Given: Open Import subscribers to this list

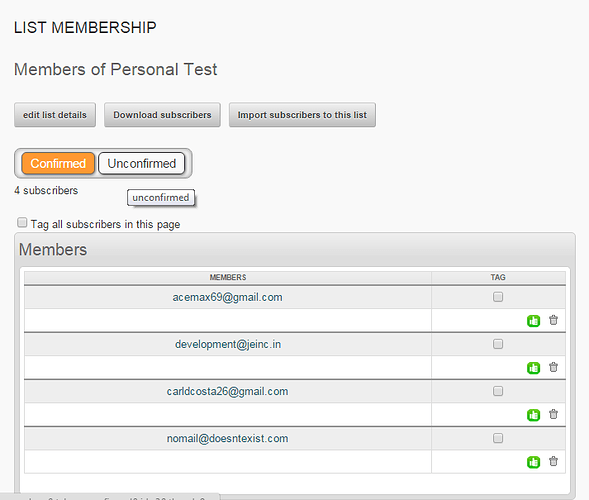Looking at the screenshot, I should pos(302,115).
